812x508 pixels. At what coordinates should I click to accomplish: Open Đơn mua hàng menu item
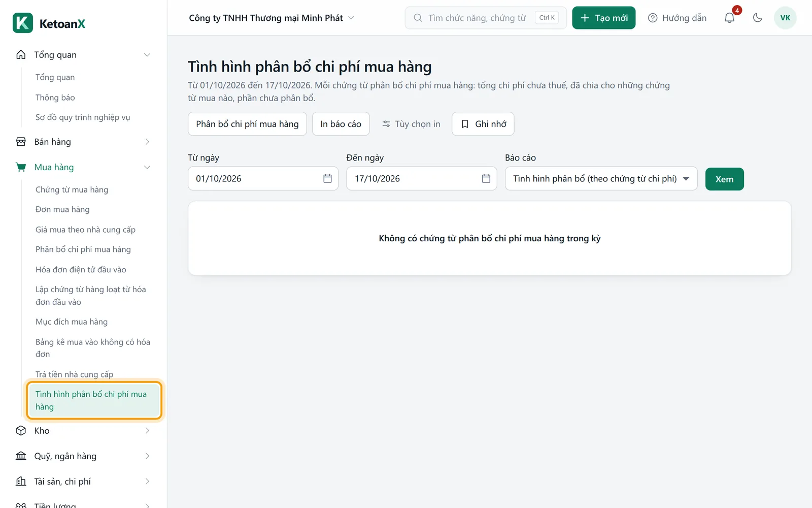click(62, 209)
